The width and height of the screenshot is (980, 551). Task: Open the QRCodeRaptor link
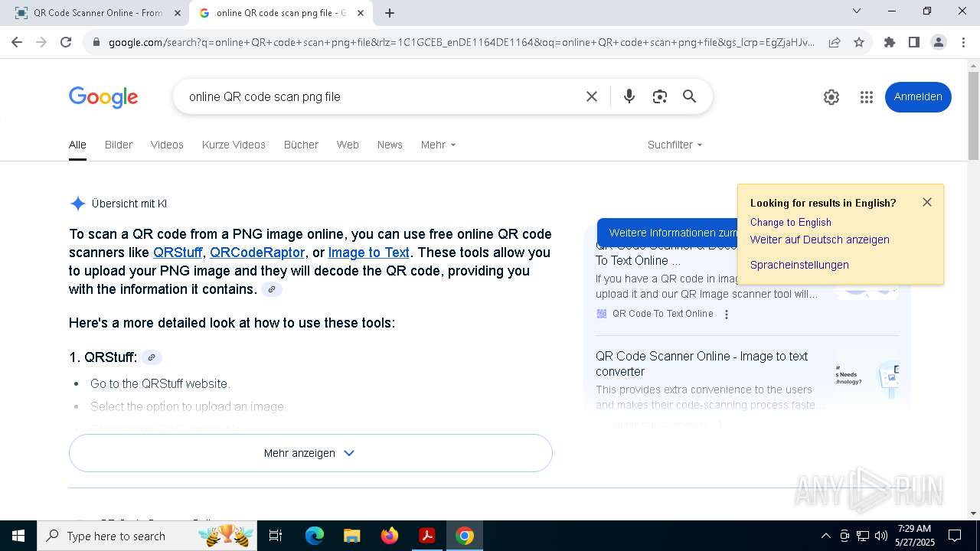[x=257, y=253]
